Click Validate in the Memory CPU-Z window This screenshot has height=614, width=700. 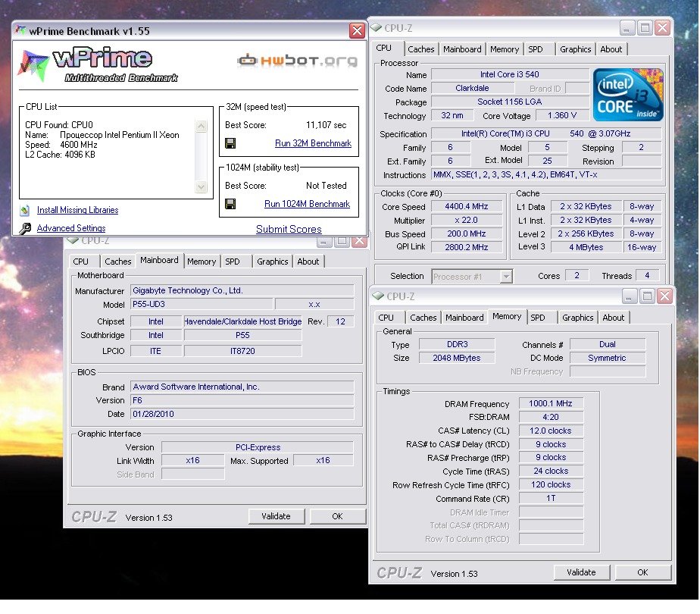pyautogui.click(x=581, y=572)
